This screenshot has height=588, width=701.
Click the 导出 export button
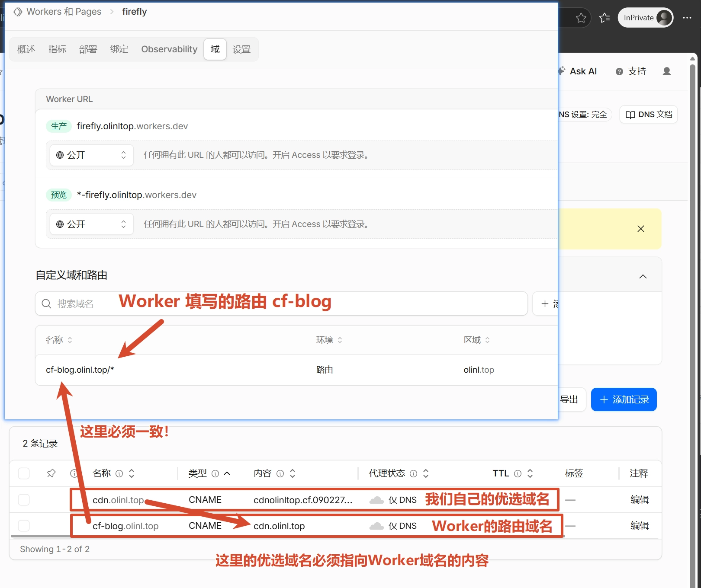coord(569,399)
